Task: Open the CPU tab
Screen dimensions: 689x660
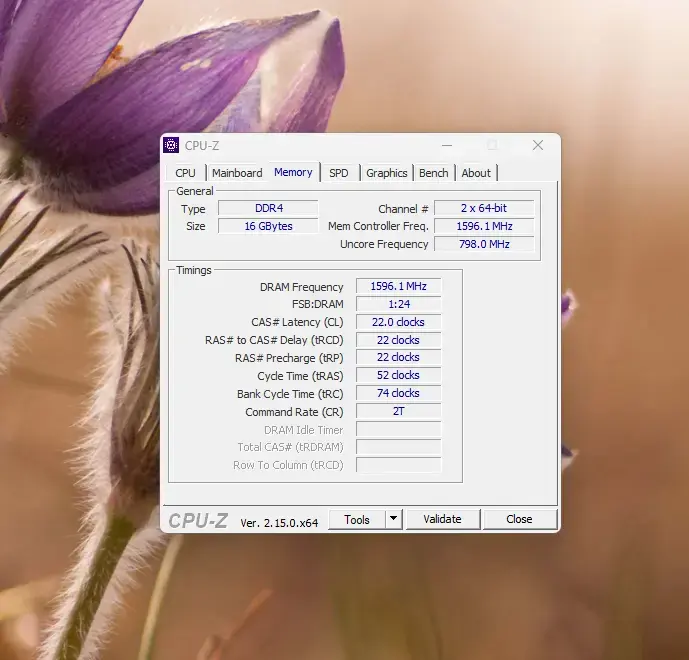Action: coord(185,173)
